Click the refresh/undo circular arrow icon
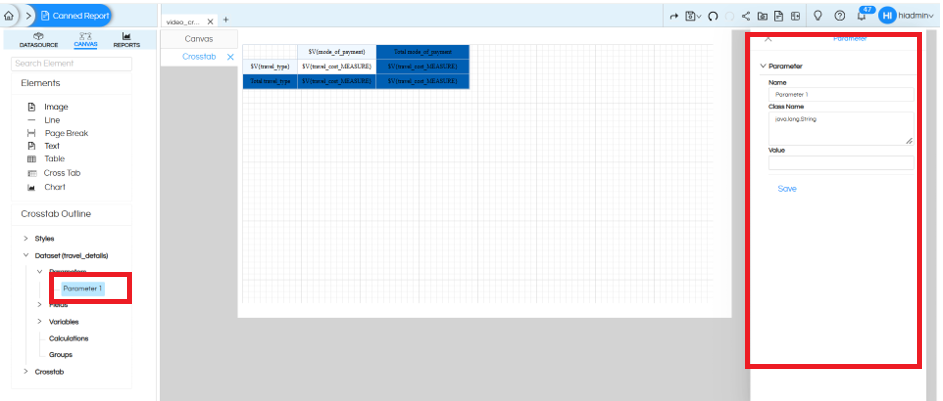This screenshot has height=401, width=943. point(713,16)
